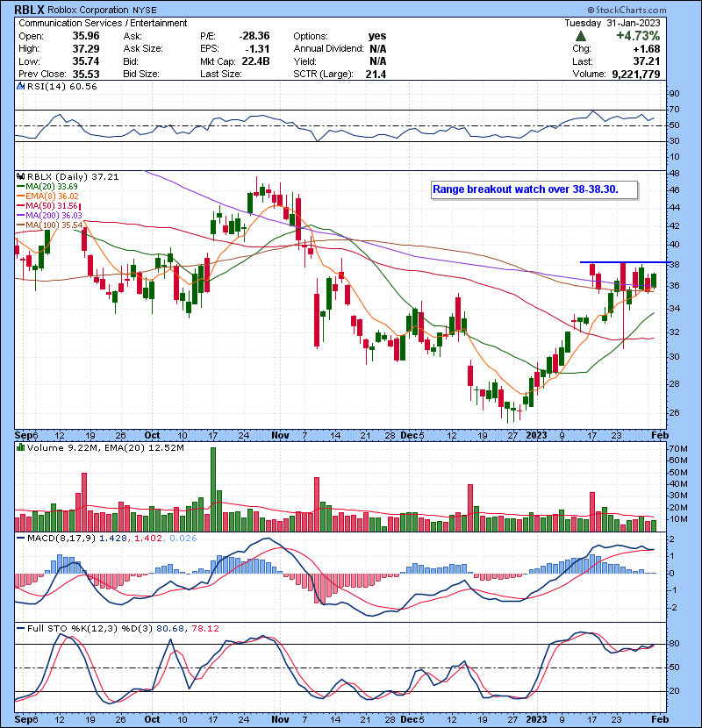Click the stochastic %K value 80.68
Viewport: 702px width, 728px height.
pyautogui.click(x=169, y=629)
